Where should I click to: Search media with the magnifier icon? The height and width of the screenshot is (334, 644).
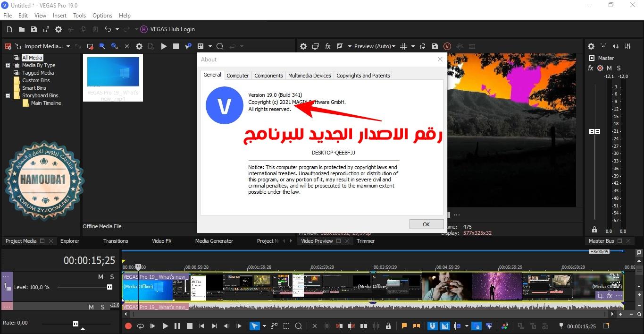[220, 46]
